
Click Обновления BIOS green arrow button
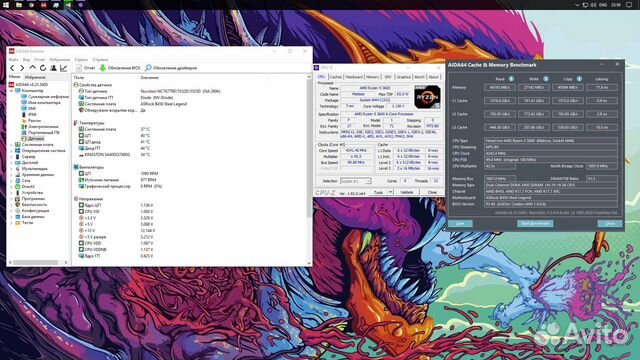(x=120, y=68)
